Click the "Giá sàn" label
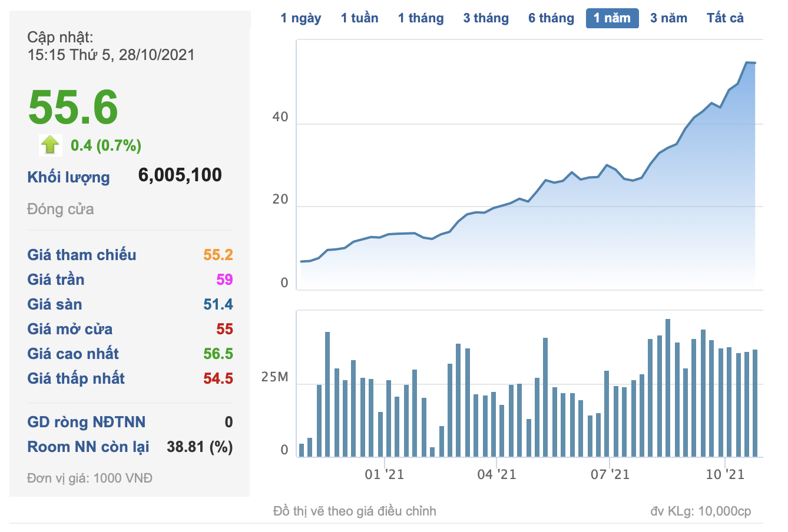This screenshot has height=532, width=788. click(55, 304)
